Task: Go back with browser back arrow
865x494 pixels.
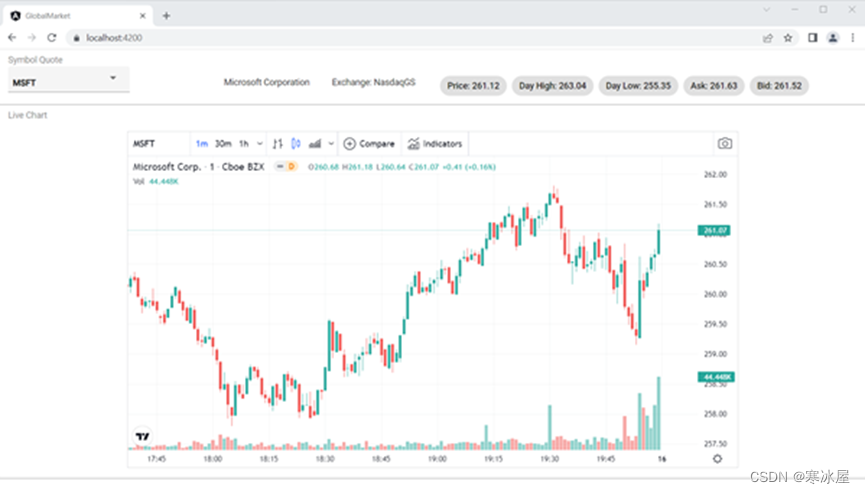Action: (x=12, y=38)
